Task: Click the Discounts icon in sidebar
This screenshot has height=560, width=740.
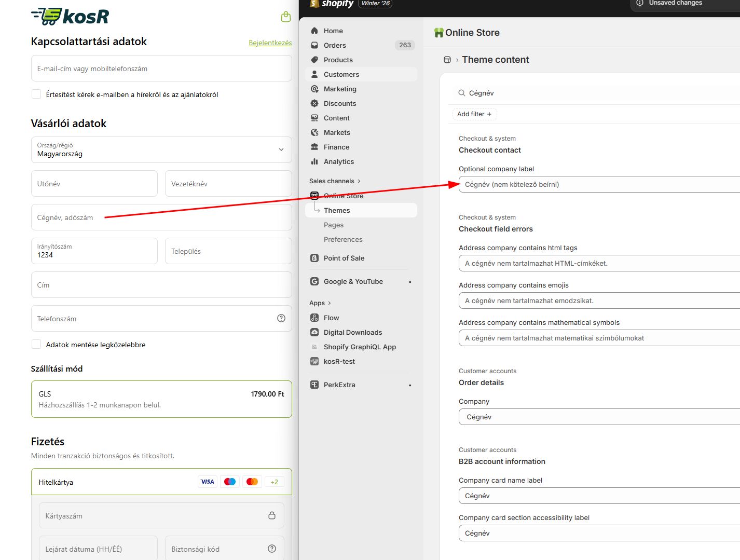Action: (314, 103)
